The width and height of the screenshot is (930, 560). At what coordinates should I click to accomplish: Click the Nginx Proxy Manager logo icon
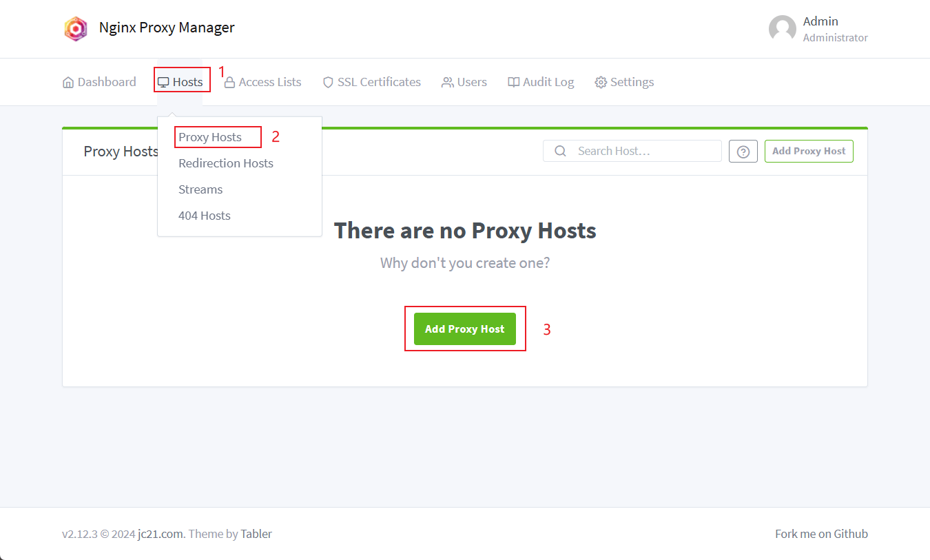pos(76,28)
